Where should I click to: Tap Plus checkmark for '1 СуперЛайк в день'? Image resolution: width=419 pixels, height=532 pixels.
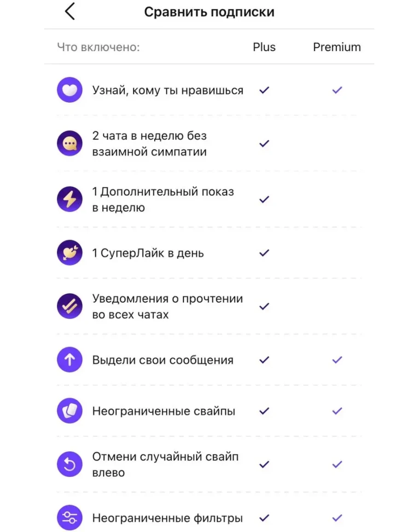pyautogui.click(x=264, y=253)
